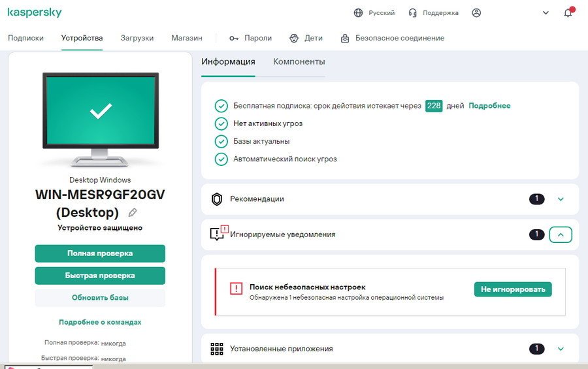
Task: Click the Установленные приложения count badge
Action: [x=536, y=348]
